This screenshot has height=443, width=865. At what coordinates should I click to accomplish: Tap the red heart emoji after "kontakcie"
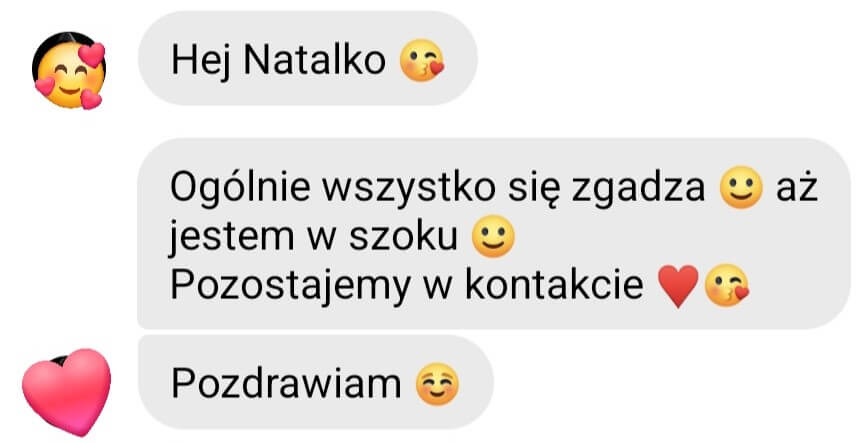click(x=679, y=287)
